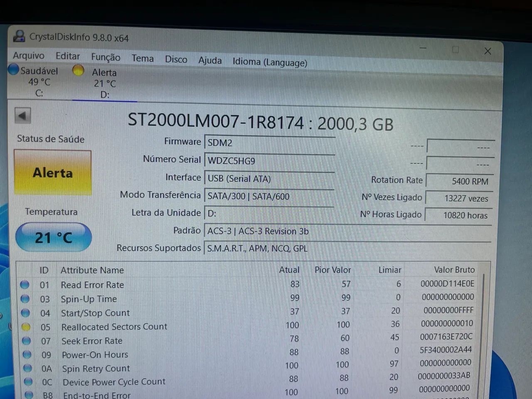Close the CrystalDiskInfo window
The image size is (532, 399).
[x=488, y=51]
